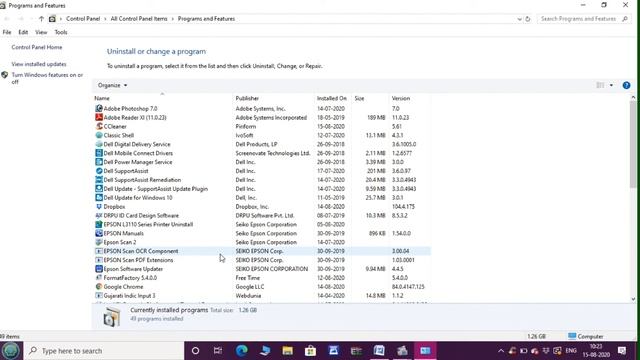The image size is (640, 360).
Task: Click the search magnifier in Search Programs box
Action: coord(625,19)
